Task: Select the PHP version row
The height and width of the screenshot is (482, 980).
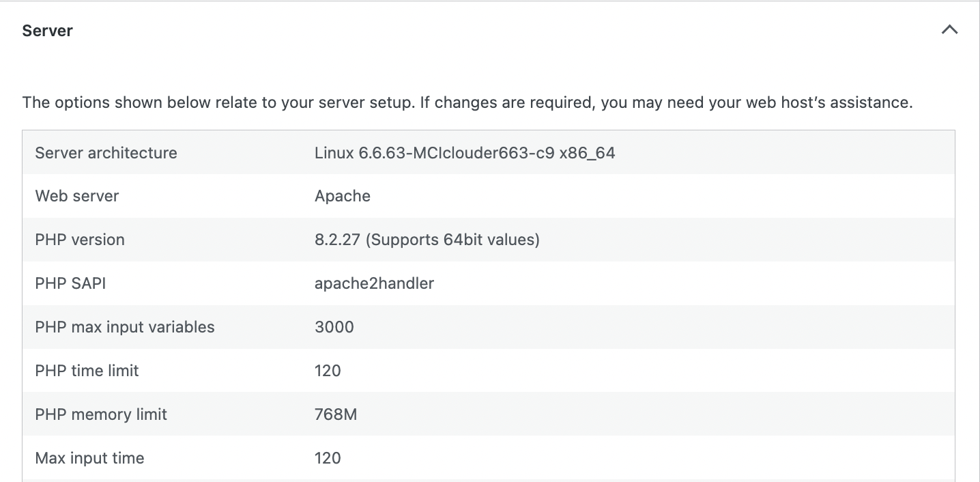Action: (x=80, y=240)
